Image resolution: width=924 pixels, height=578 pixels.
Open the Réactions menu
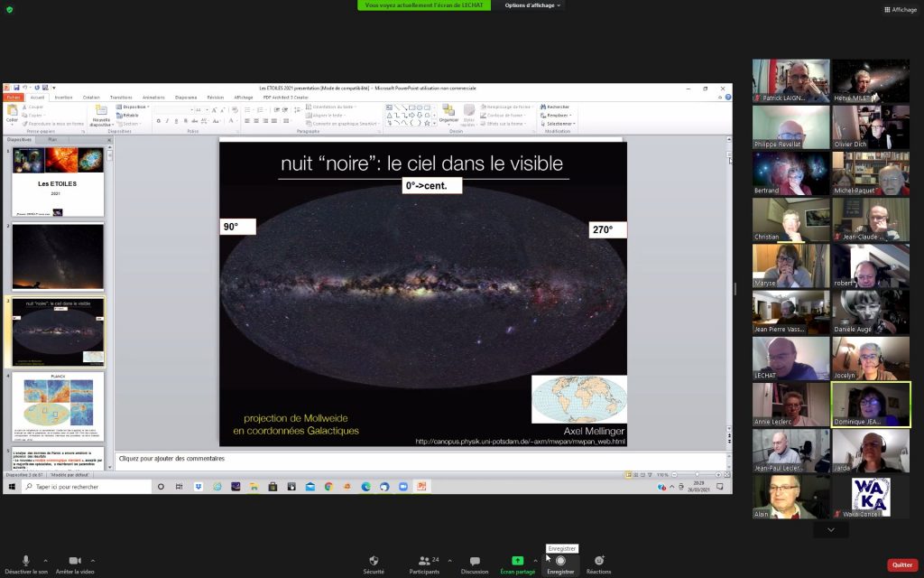coord(599,564)
